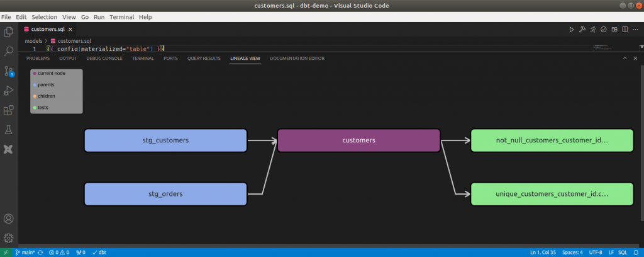Viewport: 644px width, 257px height.
Task: Switch to the DOCUMENTATION EDITOR tab
Action: pyautogui.click(x=297, y=59)
